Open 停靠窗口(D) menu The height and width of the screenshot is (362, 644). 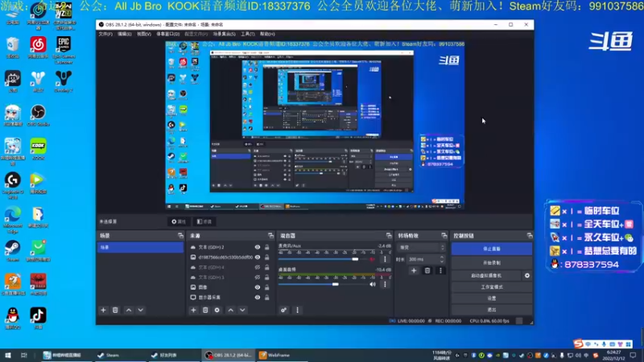(168, 34)
